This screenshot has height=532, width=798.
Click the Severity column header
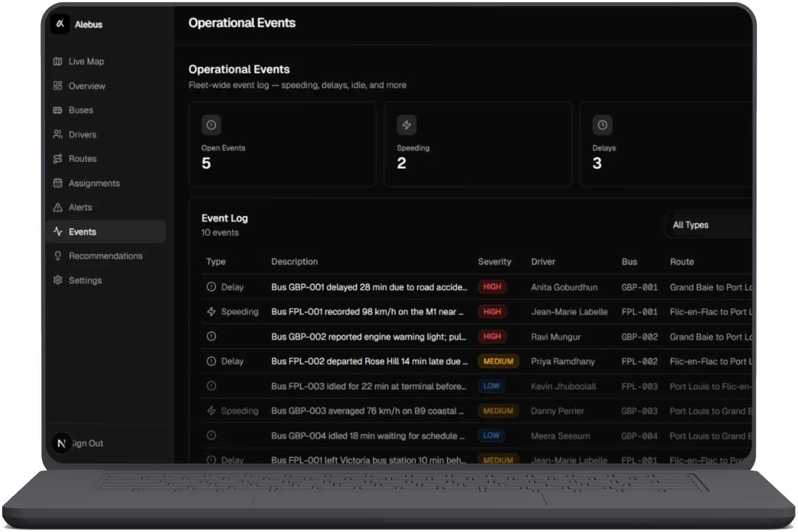495,261
